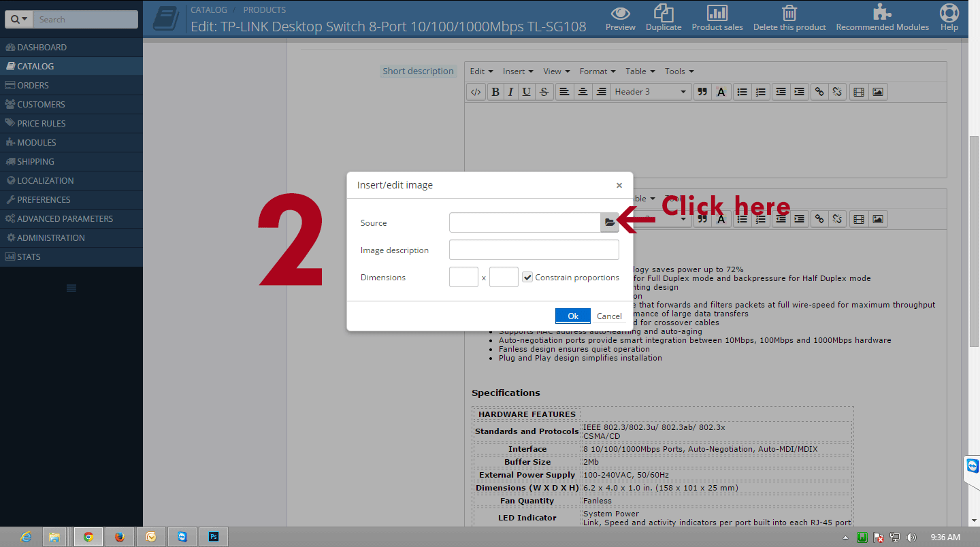
Task: Go to Dashboard in sidebar
Action: pos(71,47)
